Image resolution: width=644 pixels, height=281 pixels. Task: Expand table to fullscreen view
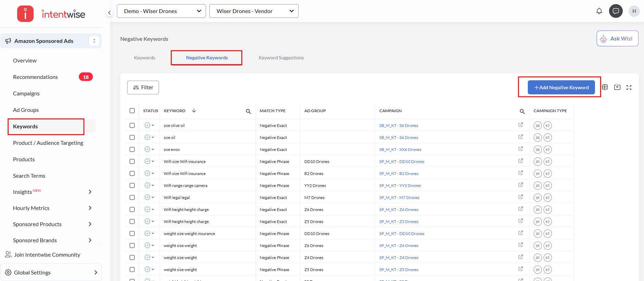[x=629, y=87]
